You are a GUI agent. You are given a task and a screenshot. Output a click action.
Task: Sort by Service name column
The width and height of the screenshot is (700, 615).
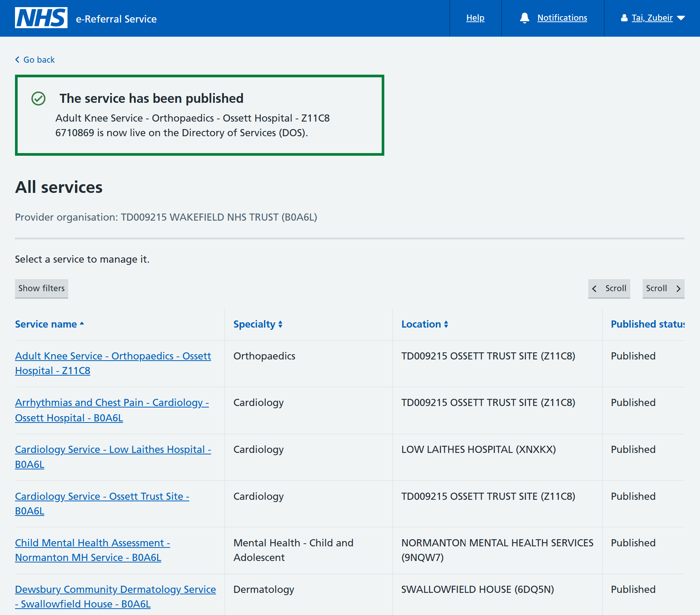49,324
